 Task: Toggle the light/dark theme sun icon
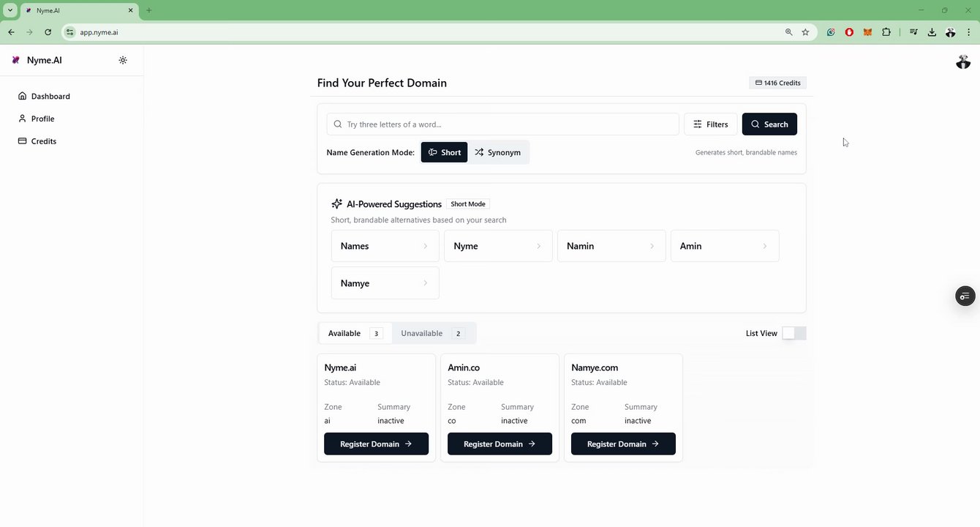[x=123, y=60]
